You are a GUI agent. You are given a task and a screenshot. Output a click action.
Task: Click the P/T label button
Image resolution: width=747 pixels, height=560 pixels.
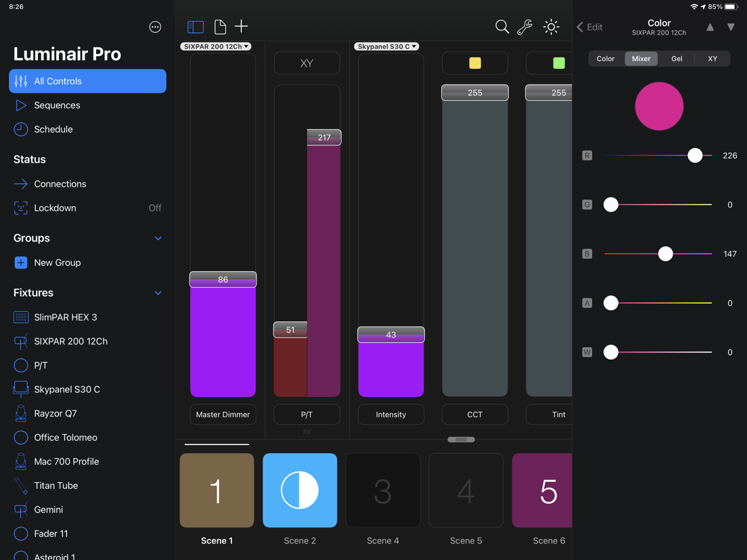pos(307,415)
